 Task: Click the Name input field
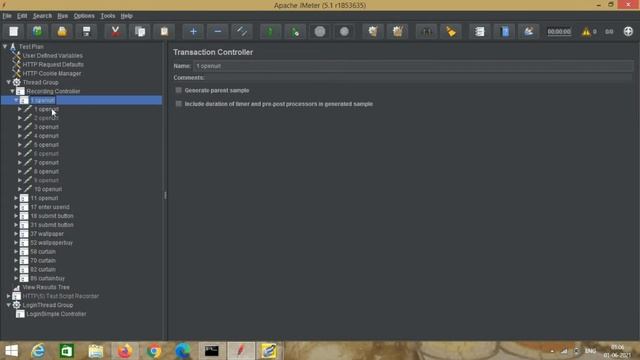coord(413,66)
